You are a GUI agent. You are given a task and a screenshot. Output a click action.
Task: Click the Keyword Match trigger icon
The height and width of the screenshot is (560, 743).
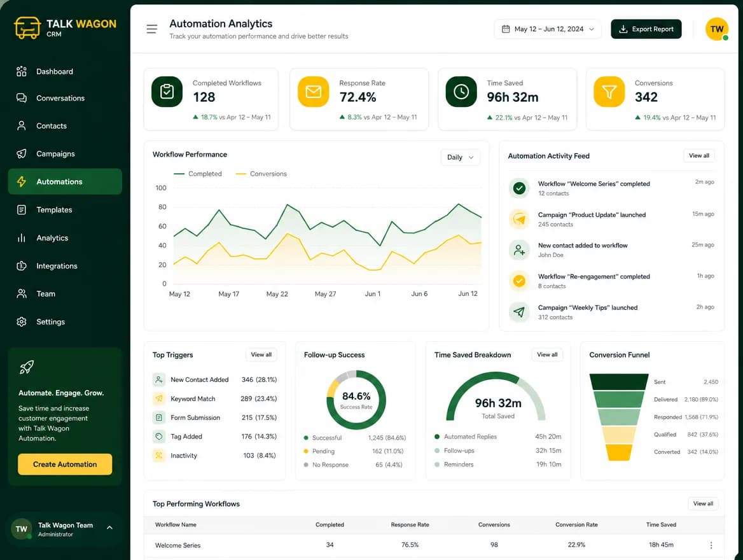pos(159,398)
